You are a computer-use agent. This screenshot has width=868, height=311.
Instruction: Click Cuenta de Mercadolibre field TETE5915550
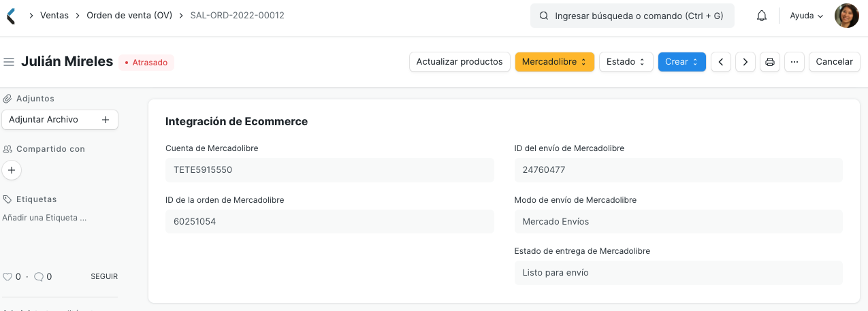(329, 170)
